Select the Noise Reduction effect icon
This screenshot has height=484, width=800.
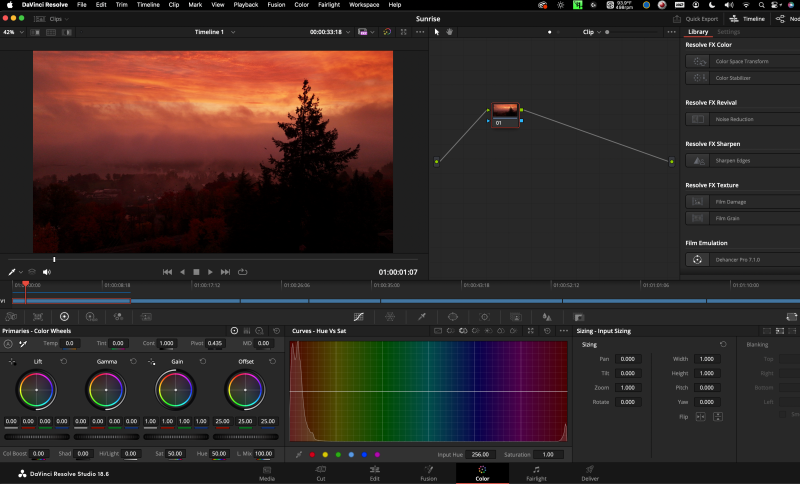[x=698, y=119]
